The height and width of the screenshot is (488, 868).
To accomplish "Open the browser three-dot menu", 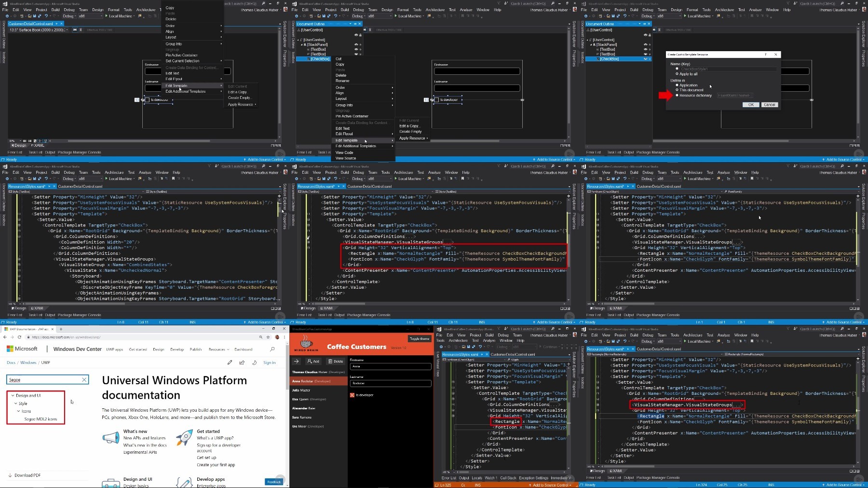I will tap(285, 337).
